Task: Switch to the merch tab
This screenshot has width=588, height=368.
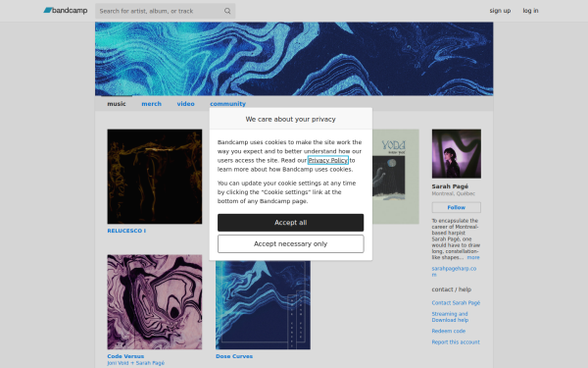Action: click(x=151, y=104)
